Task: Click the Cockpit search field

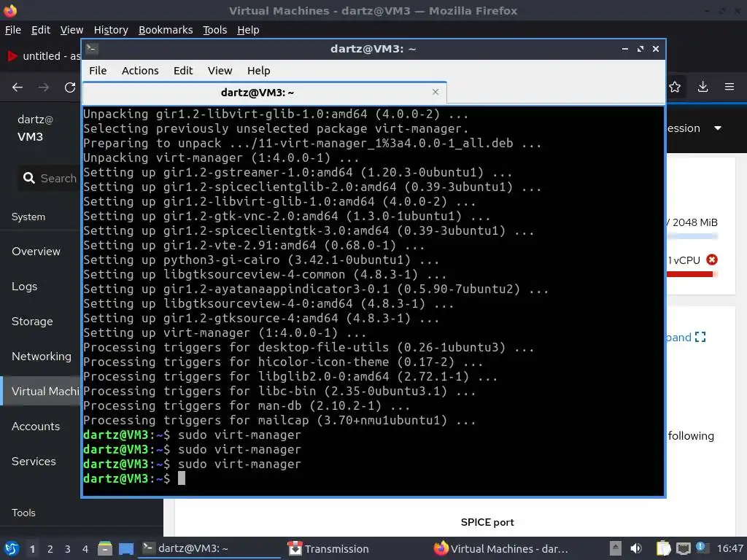Action: (x=50, y=178)
